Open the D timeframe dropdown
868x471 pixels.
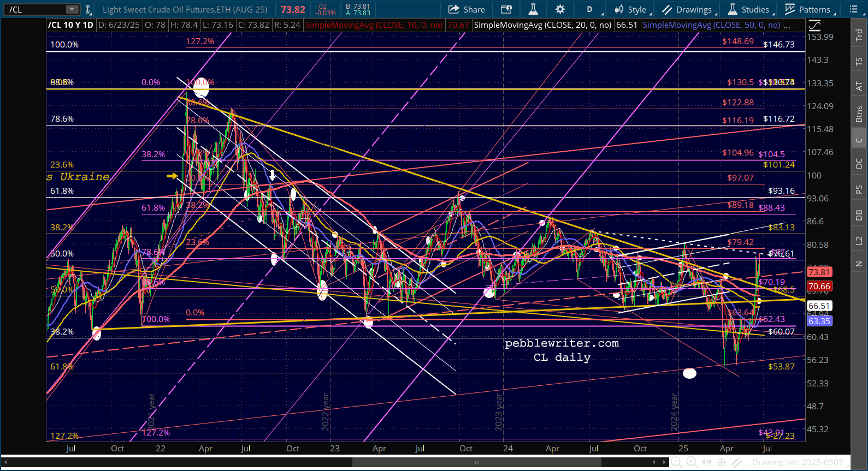[x=593, y=9]
